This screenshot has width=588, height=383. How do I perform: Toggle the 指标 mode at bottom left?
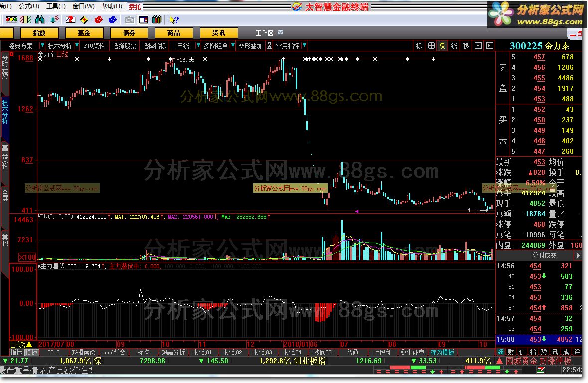(x=16, y=352)
